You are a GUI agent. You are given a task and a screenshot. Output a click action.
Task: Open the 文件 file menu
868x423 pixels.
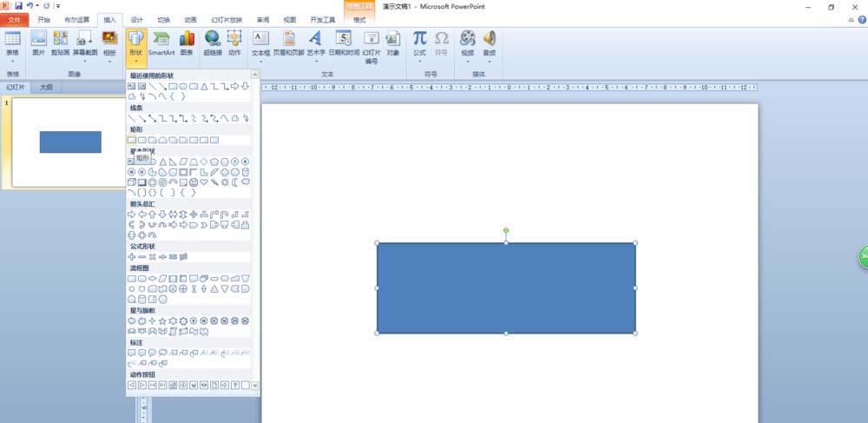click(13, 19)
